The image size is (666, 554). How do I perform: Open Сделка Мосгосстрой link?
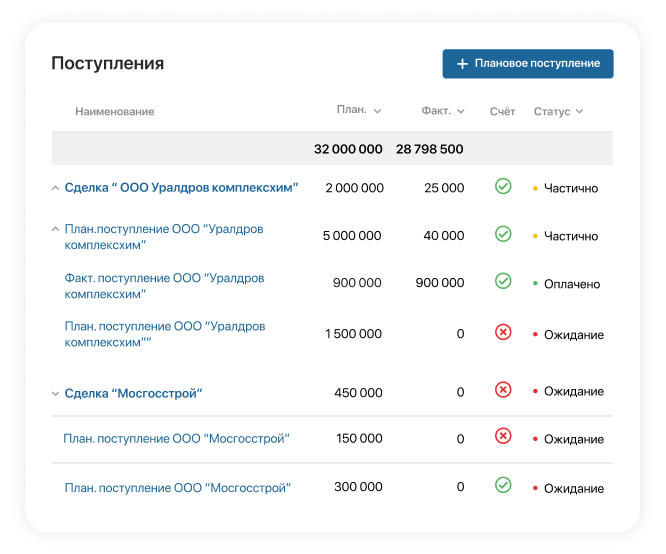[x=133, y=393]
